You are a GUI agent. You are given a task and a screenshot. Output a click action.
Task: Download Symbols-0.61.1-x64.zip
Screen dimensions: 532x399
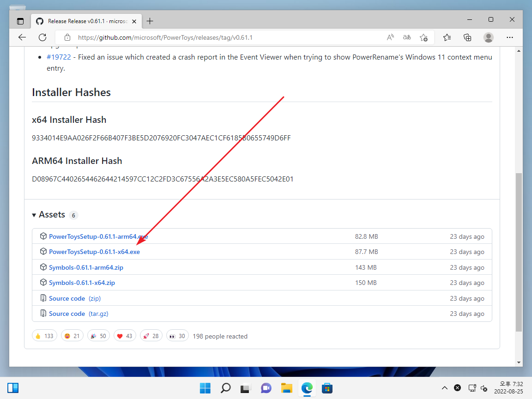pyautogui.click(x=82, y=283)
